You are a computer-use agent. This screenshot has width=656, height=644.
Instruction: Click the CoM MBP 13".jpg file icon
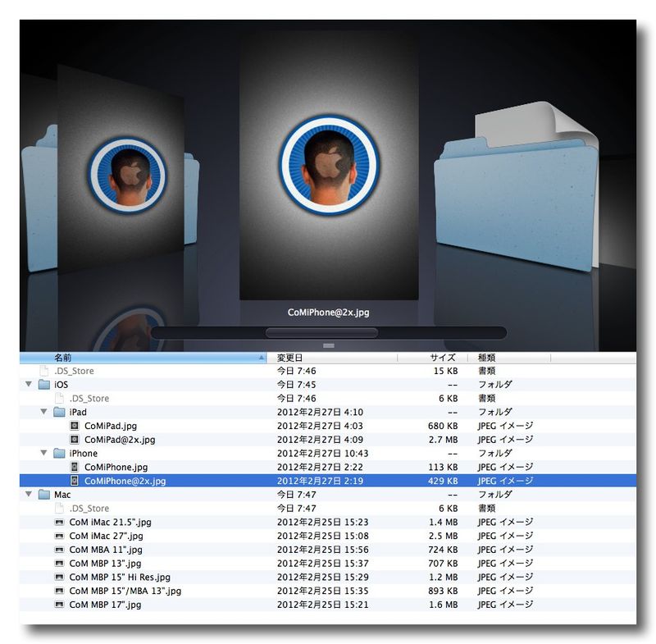point(59,564)
